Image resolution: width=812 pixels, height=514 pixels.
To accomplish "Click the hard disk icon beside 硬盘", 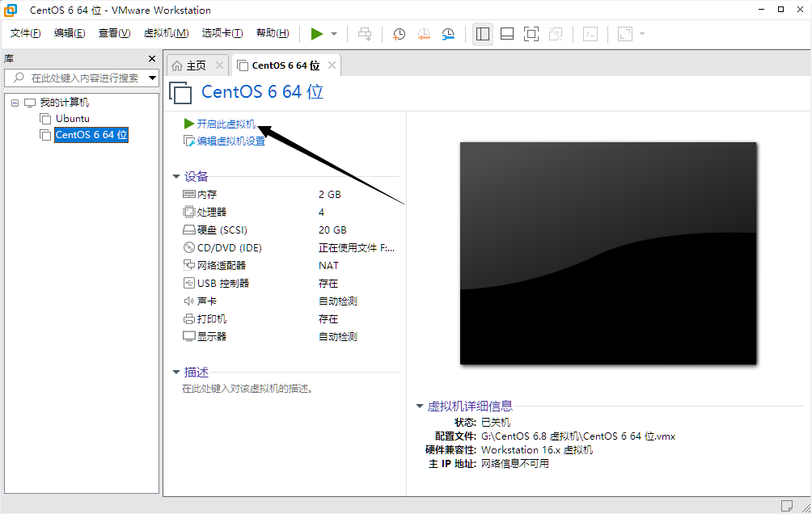I will [189, 230].
